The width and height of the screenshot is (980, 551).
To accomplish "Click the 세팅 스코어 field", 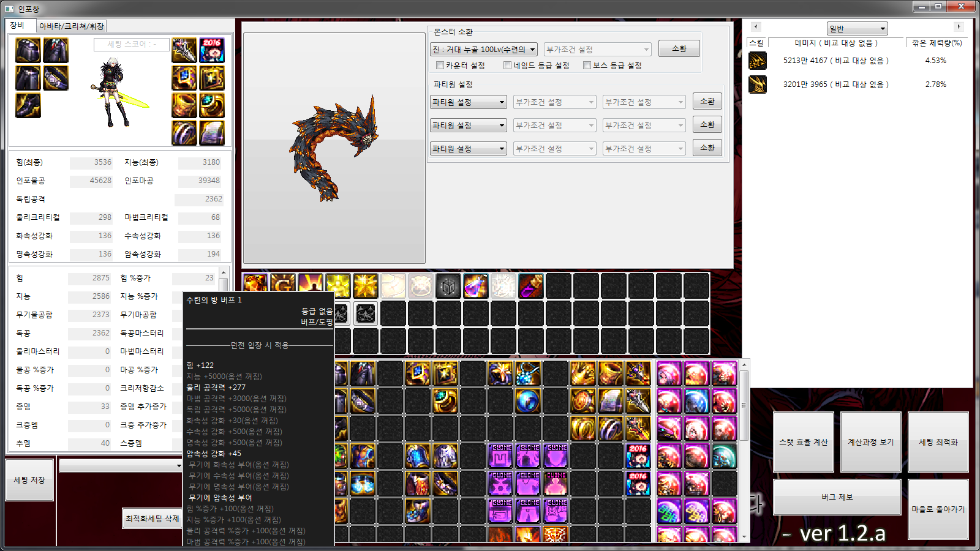I will coord(132,45).
